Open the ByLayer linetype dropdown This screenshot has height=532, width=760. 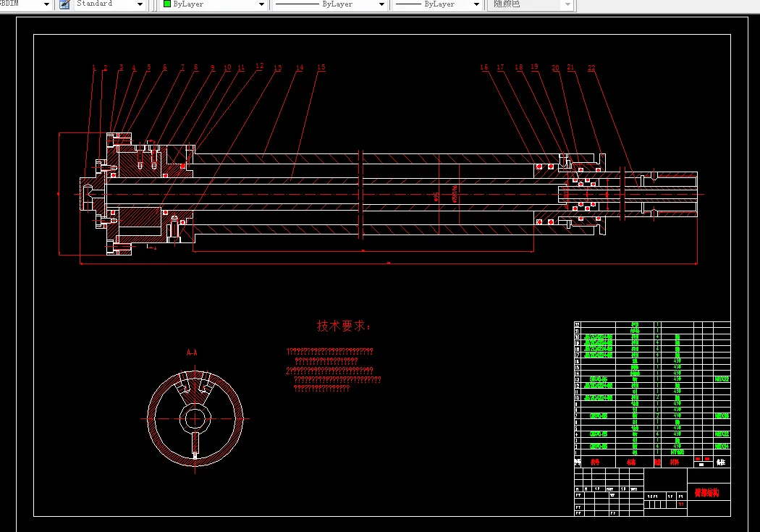[x=381, y=4]
